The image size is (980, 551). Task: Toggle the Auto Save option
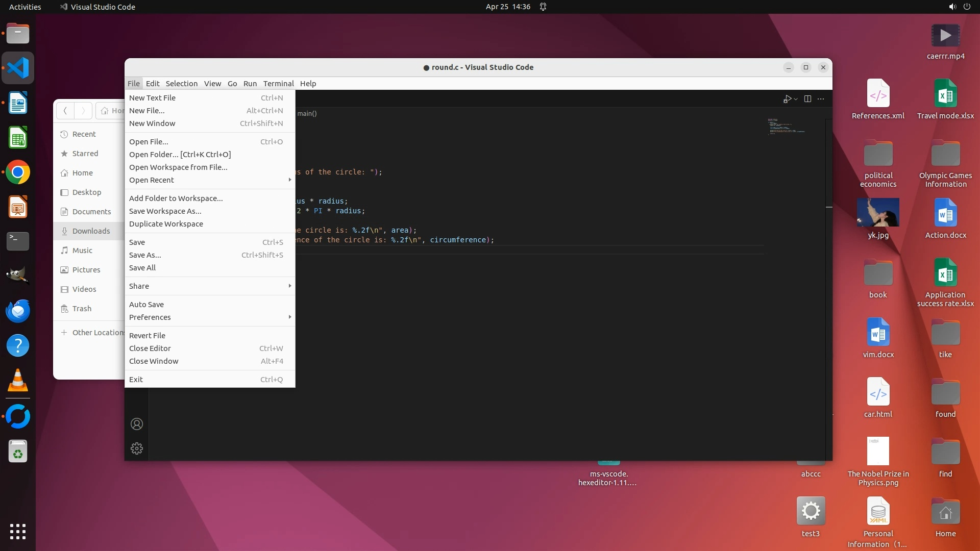point(146,305)
